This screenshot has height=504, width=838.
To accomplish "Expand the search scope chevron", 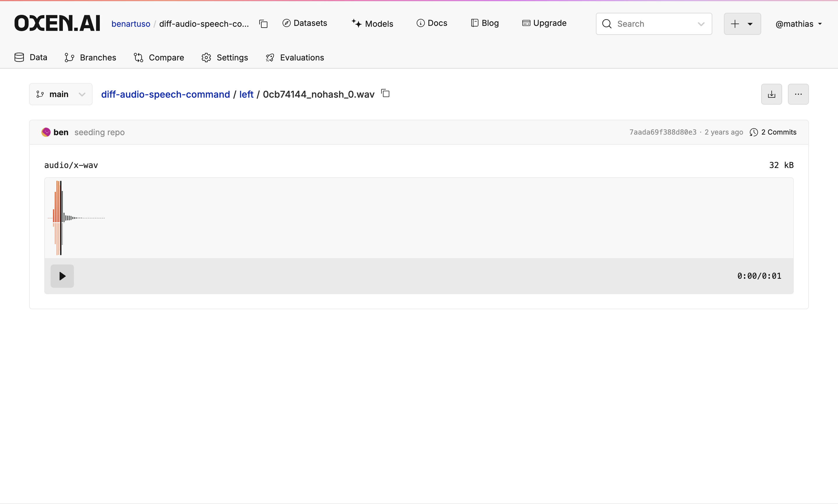I will tap(701, 24).
